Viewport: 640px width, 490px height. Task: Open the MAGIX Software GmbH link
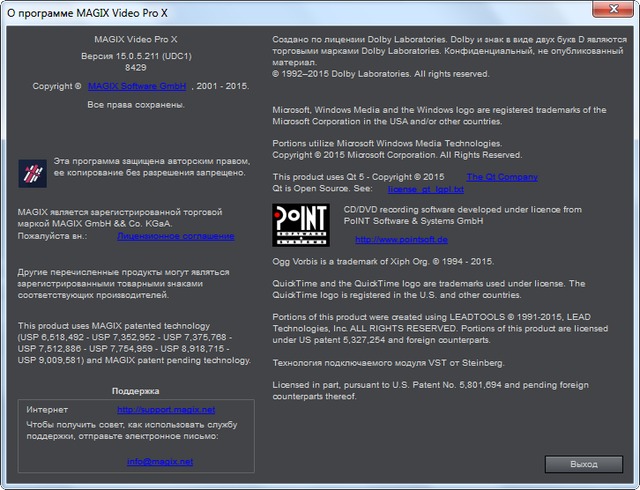coord(137,86)
